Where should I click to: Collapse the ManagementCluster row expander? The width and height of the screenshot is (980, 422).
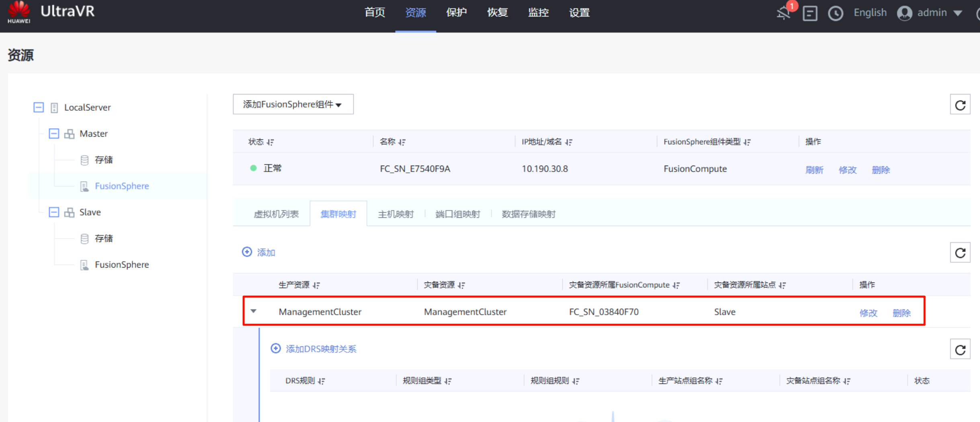click(254, 311)
